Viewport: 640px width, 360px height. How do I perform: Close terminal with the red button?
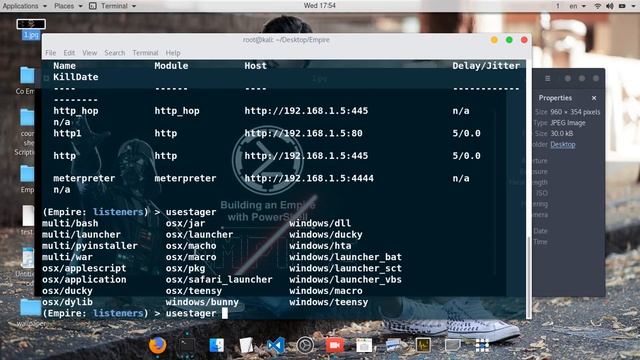(524, 40)
